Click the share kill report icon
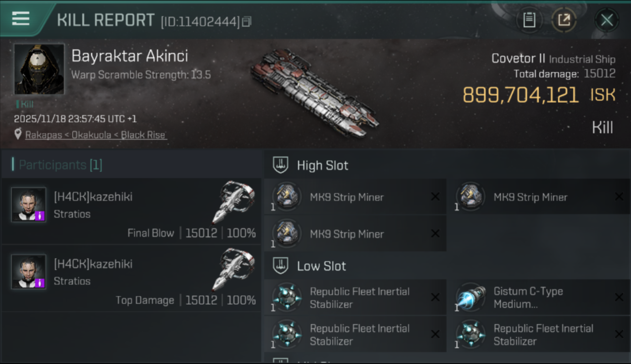The image size is (631, 364). point(564,20)
